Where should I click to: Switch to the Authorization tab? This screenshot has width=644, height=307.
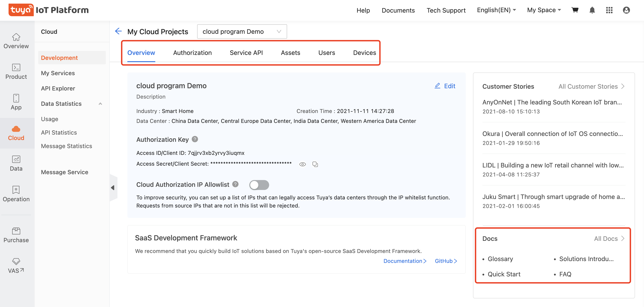tap(192, 53)
